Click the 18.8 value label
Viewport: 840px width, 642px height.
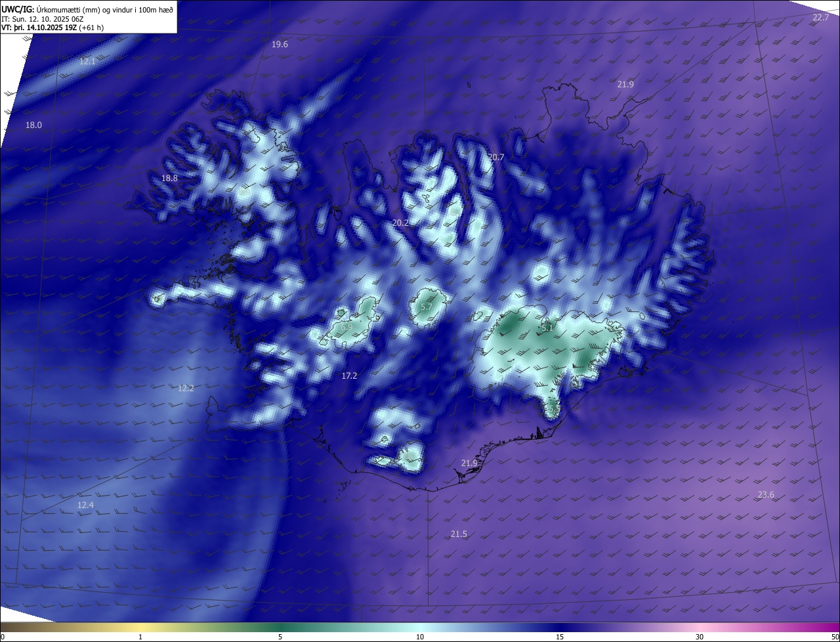tap(169, 179)
